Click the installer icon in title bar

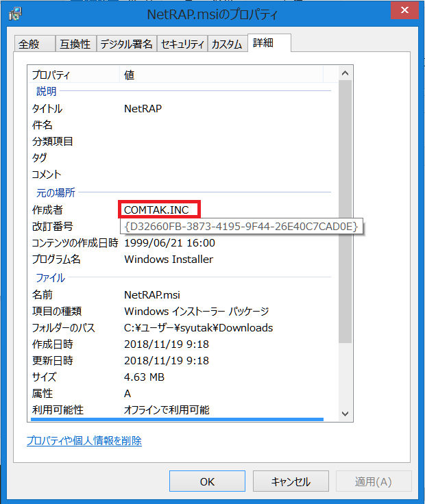[x=15, y=14]
